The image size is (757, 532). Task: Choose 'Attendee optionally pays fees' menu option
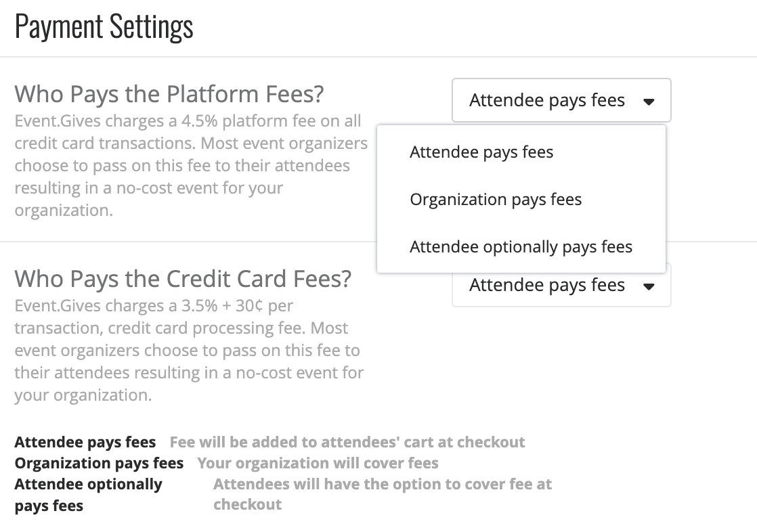[x=521, y=246]
